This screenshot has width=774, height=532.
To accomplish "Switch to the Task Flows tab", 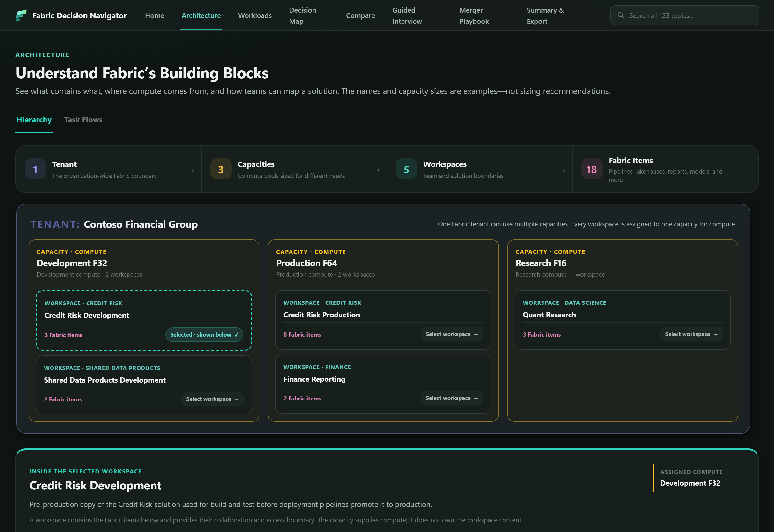I will coord(83,120).
